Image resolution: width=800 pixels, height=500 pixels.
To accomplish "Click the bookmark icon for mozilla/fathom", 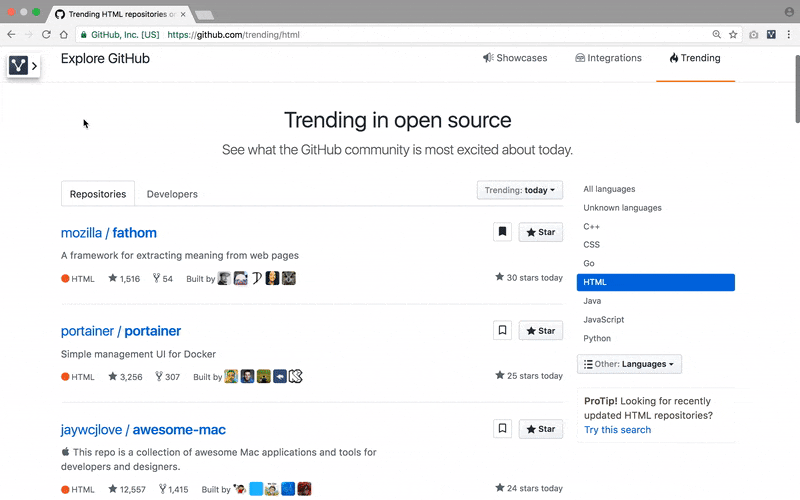I will coord(502,232).
